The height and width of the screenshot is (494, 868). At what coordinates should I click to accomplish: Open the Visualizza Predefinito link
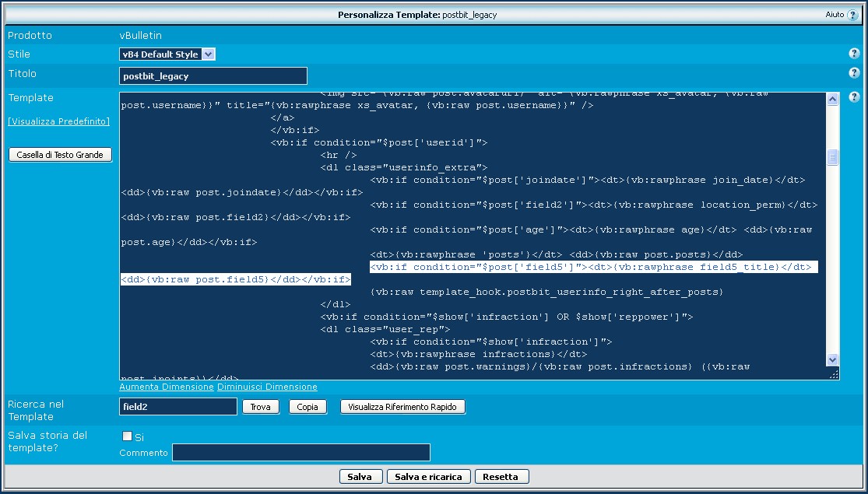(59, 121)
